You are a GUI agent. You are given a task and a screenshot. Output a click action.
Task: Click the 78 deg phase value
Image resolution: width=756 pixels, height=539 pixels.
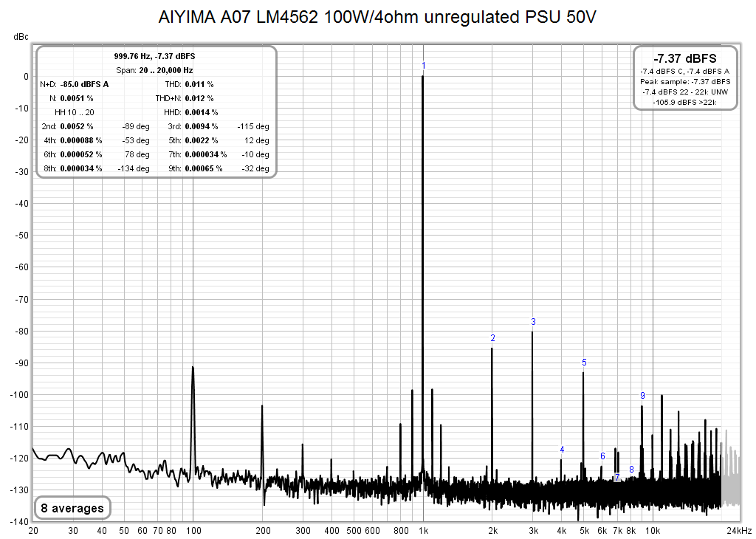click(137, 154)
